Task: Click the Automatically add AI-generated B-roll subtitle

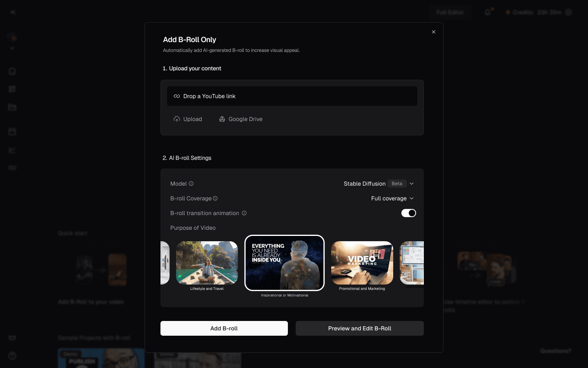Action: point(232,50)
